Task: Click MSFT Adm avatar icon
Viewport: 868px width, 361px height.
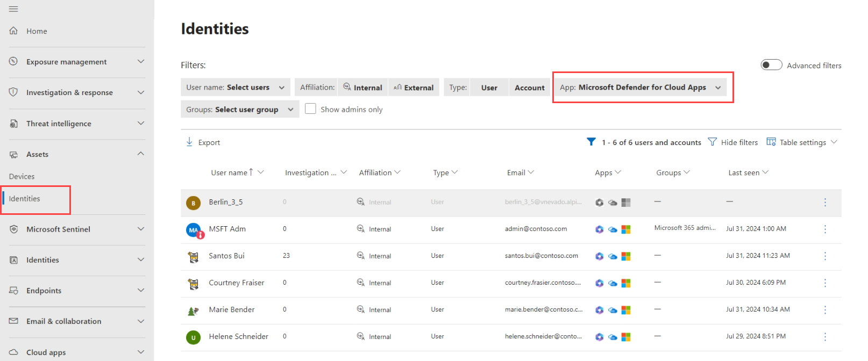Action: pos(194,230)
